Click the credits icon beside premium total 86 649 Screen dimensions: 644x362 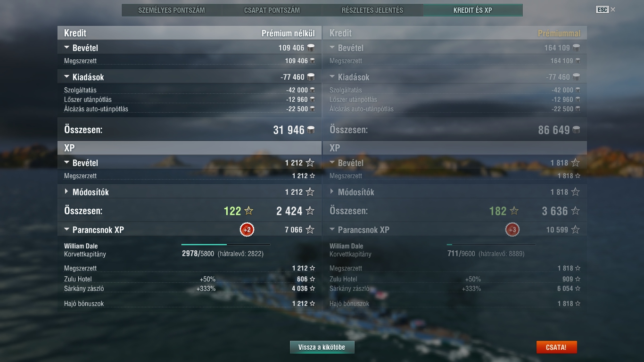[x=576, y=130]
